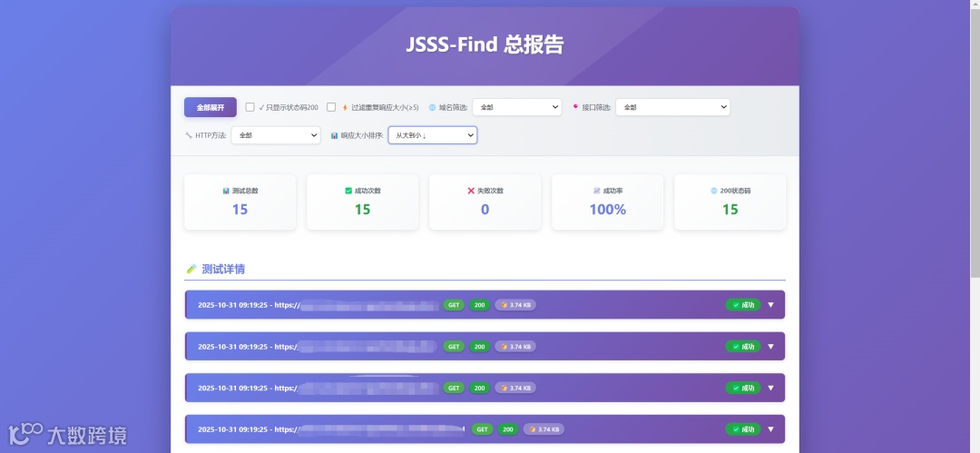The image size is (980, 453).
Task: Expand the first test result row arrow
Action: 770,305
